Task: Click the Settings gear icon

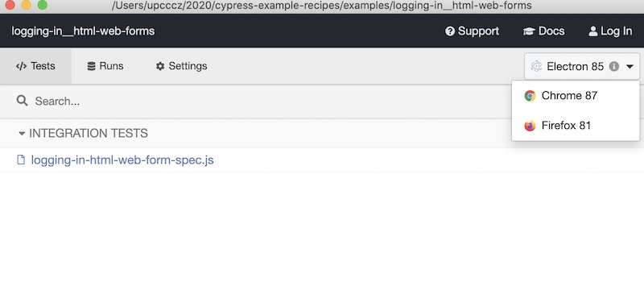Action: pos(160,66)
